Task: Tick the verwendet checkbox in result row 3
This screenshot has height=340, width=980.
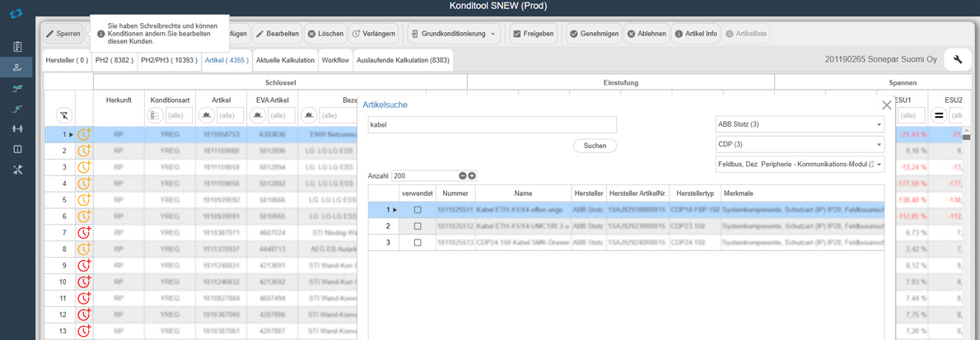Action: 418,242
